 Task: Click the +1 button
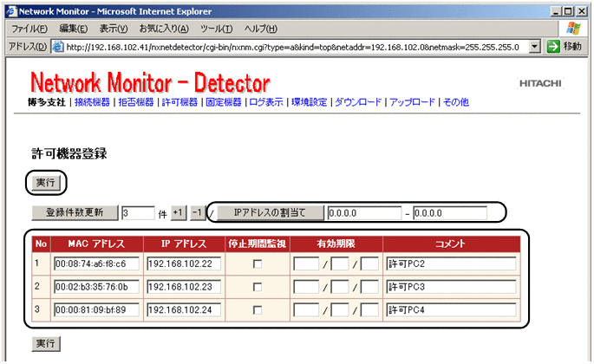[x=179, y=212]
